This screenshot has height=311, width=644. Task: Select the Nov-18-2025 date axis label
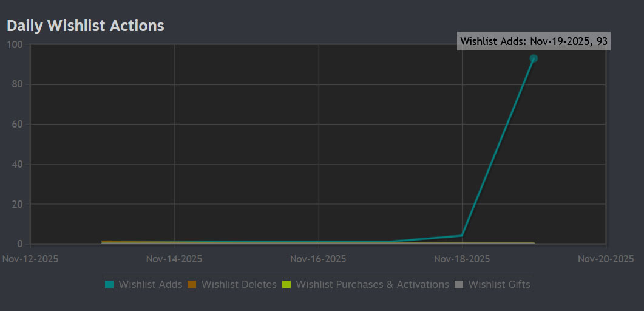[462, 259]
